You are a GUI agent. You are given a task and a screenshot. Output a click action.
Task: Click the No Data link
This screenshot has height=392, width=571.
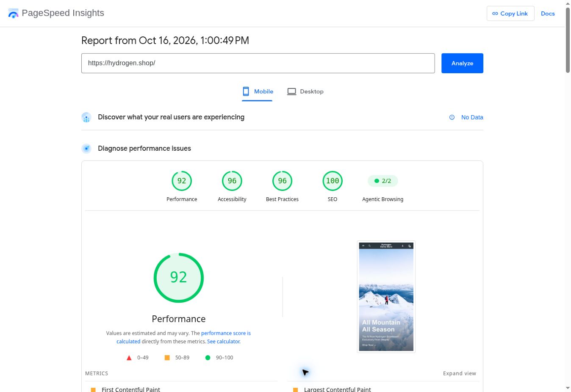click(472, 117)
